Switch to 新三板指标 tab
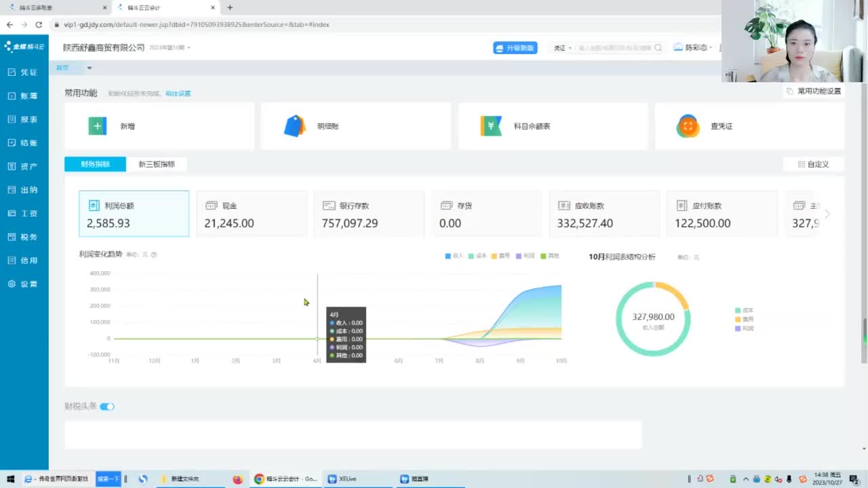Screen dimensions: 868x488 [157, 164]
